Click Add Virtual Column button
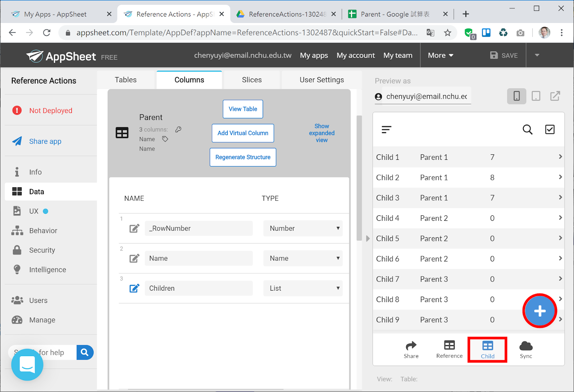 click(243, 133)
